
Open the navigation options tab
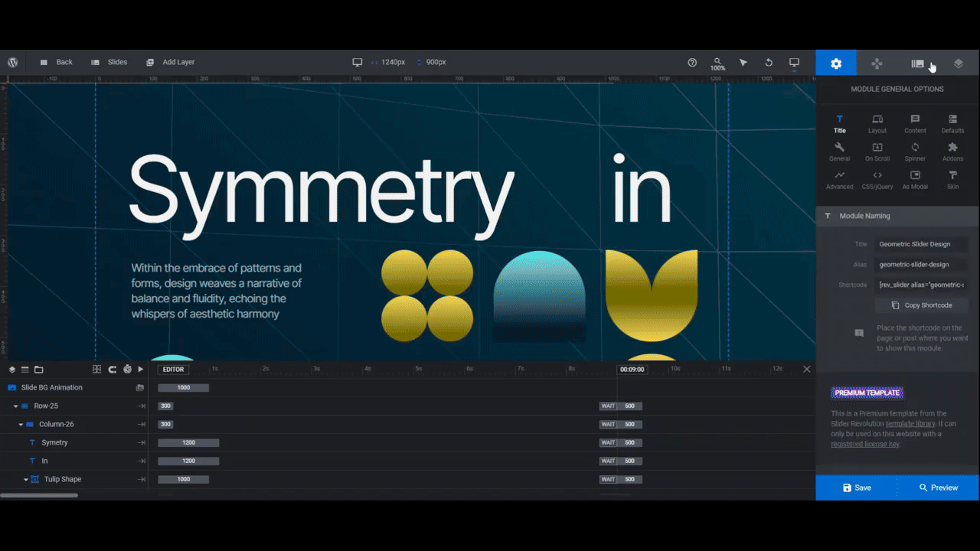click(877, 63)
